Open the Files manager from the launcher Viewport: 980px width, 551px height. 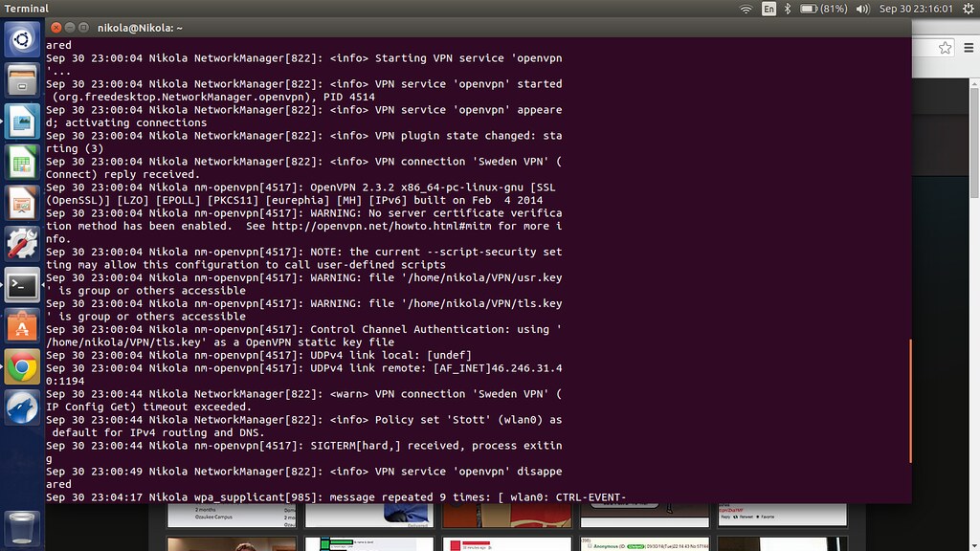point(22,80)
